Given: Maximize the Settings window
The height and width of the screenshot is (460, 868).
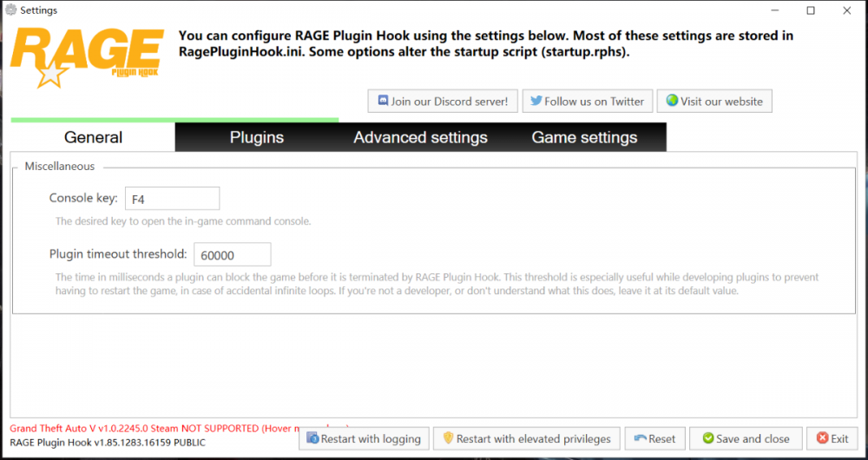Looking at the screenshot, I should 811,10.
